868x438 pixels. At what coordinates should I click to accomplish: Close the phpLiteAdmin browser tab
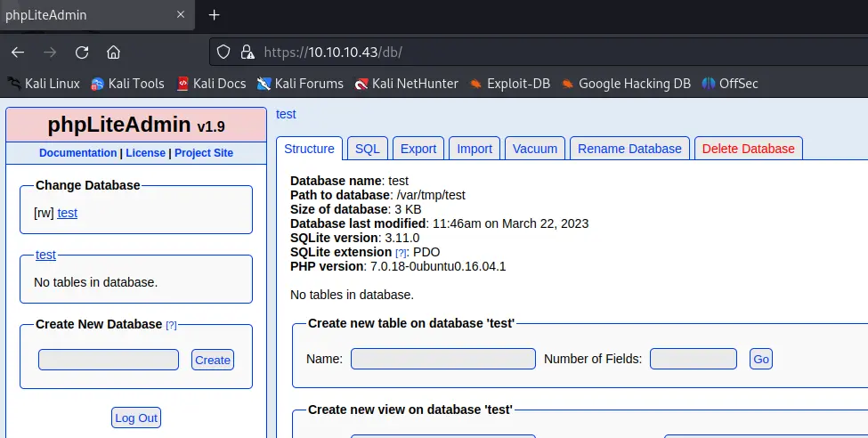tap(181, 14)
